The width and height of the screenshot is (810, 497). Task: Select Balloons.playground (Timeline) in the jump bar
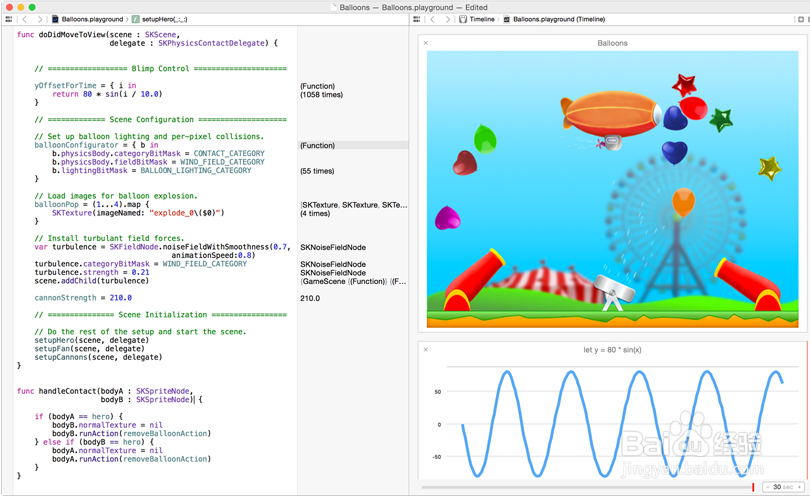click(x=558, y=19)
